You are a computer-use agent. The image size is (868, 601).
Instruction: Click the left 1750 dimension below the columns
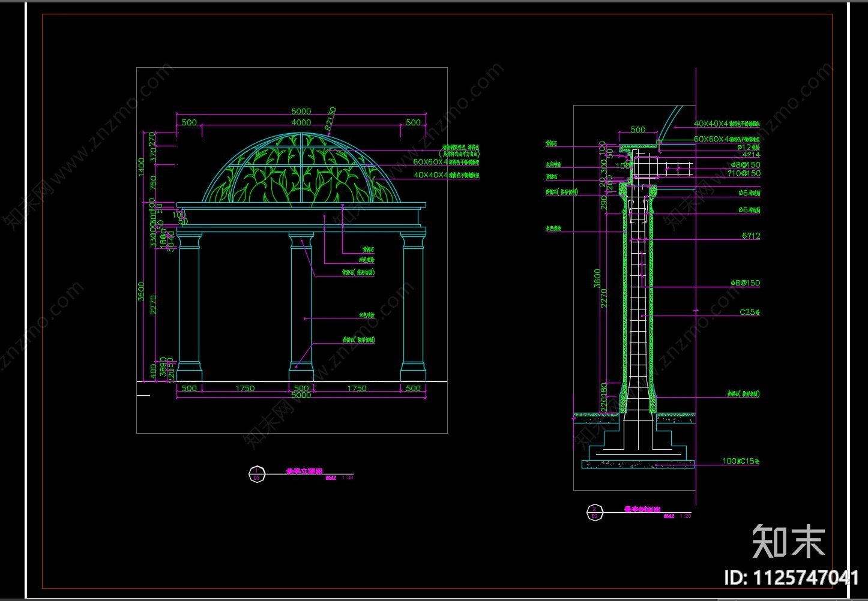(245, 388)
